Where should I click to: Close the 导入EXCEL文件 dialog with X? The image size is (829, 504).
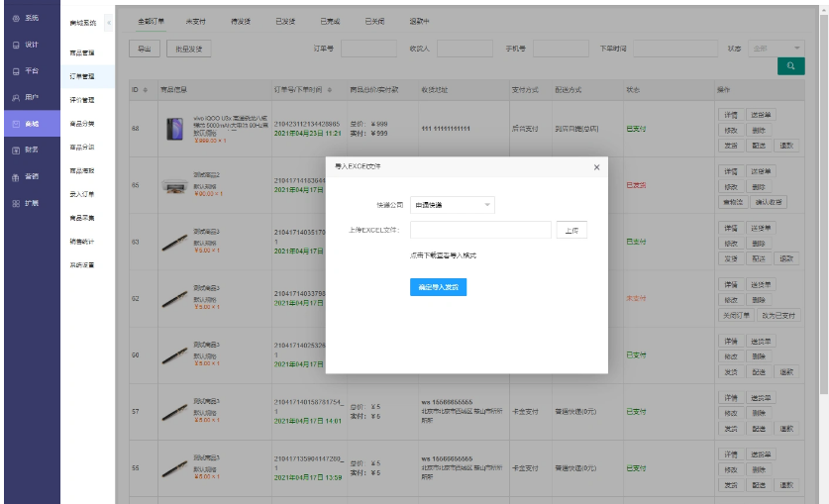(x=596, y=167)
